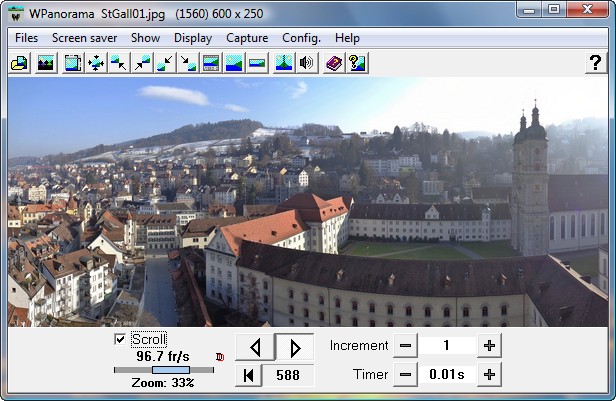Open the Display menu
Viewport: 616px width, 401px height.
[193, 38]
